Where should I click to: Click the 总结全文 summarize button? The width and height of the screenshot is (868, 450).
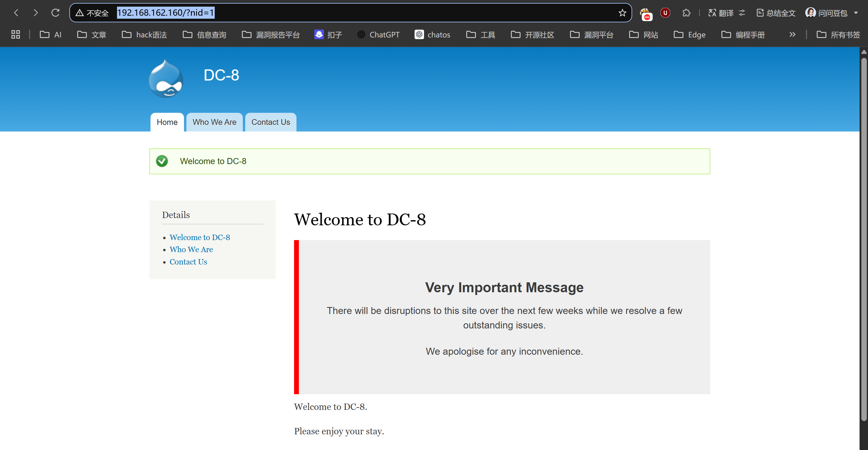coord(776,13)
